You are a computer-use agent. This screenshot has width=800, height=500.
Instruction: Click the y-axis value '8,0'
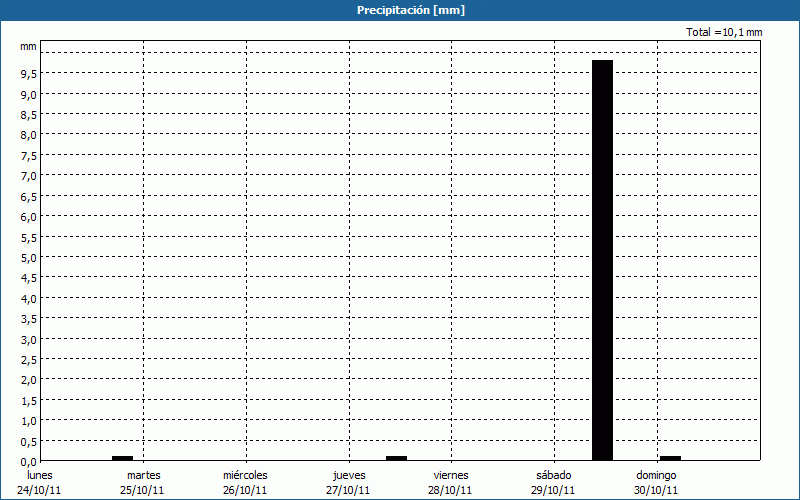[29, 135]
